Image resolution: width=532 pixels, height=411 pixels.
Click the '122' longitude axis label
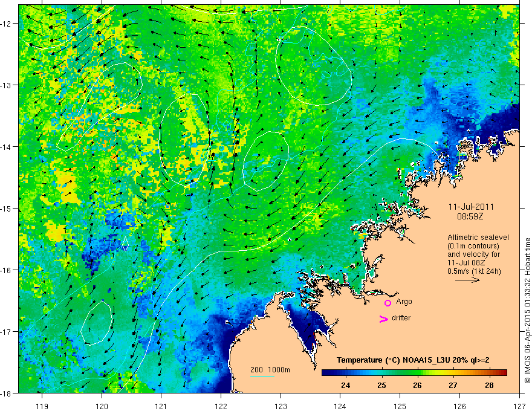[221, 406]
